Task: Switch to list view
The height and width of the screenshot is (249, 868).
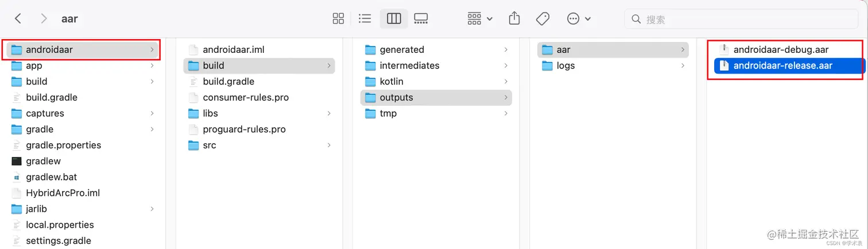Action: click(365, 18)
